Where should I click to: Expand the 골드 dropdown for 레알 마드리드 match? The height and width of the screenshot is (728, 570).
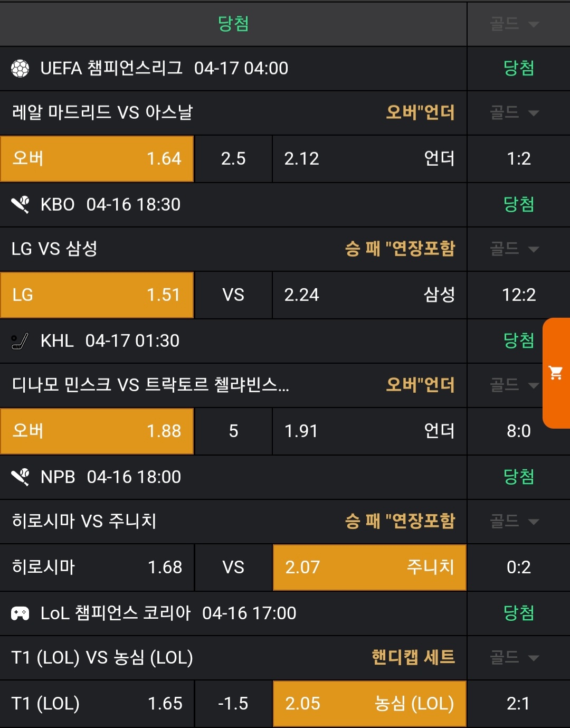click(514, 113)
